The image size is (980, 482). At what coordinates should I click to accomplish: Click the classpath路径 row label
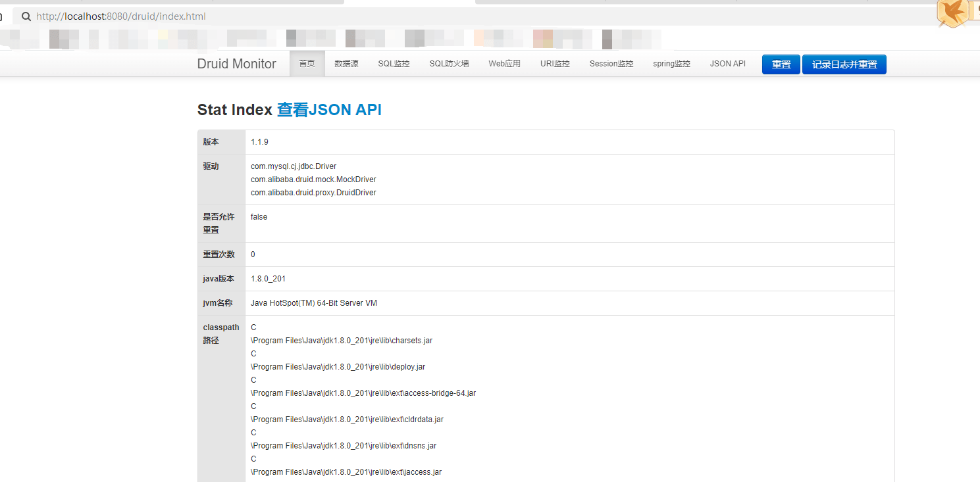(x=221, y=334)
